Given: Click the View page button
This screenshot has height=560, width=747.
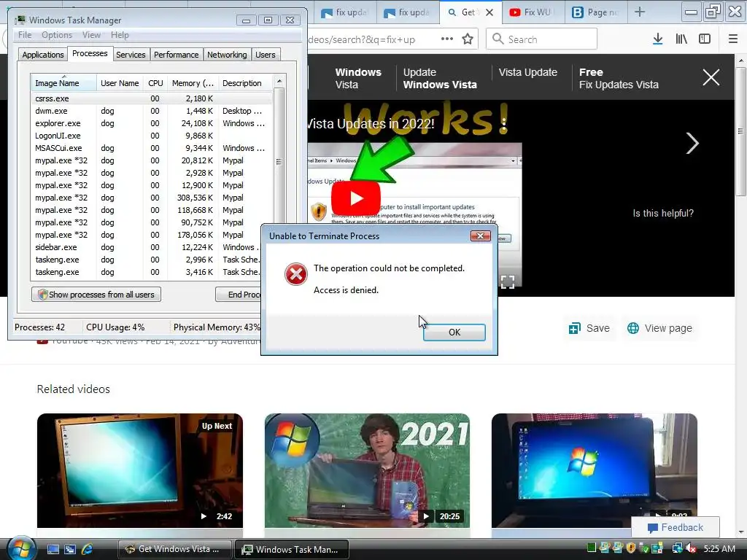Looking at the screenshot, I should [659, 328].
